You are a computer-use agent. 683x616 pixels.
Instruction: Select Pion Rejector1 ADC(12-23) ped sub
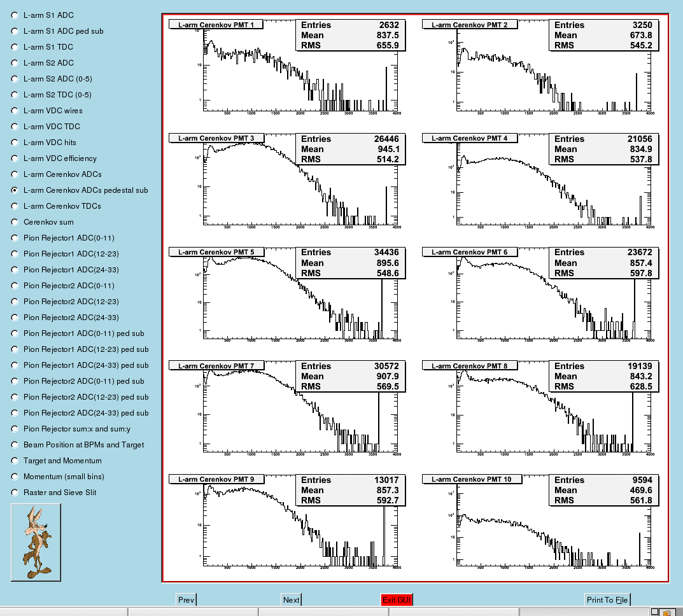[15, 349]
